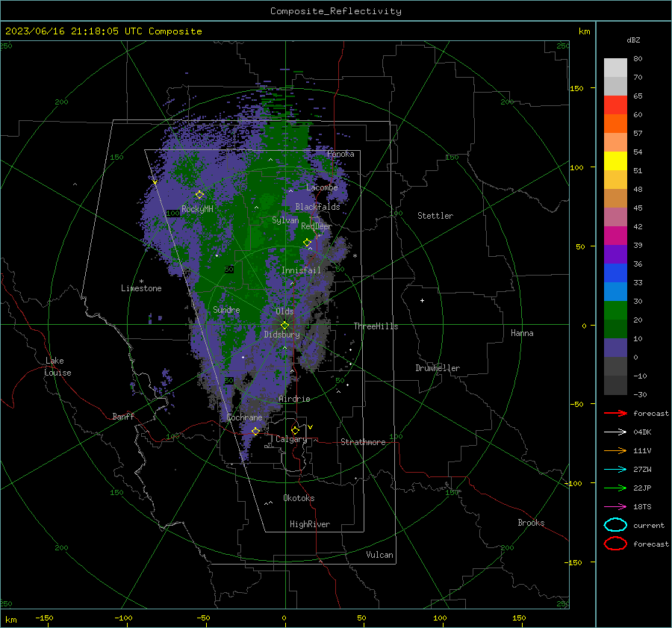This screenshot has height=628, width=672.
Task: Click the green swatch between 30 and 20
Action: pyautogui.click(x=615, y=311)
